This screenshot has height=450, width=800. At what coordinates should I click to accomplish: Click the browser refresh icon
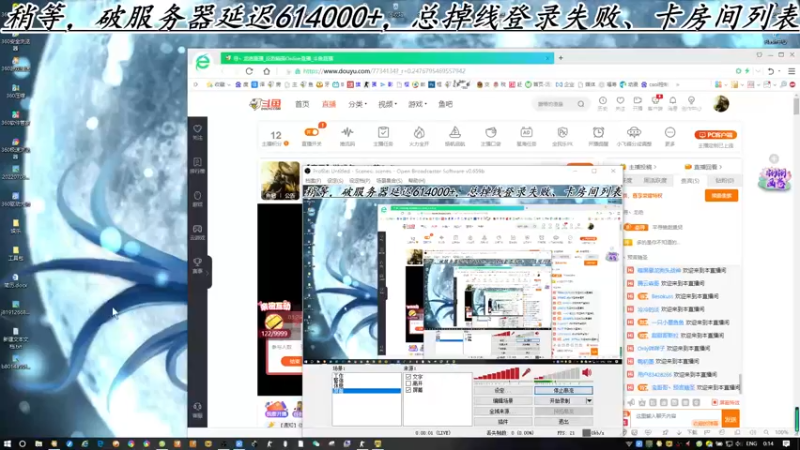coord(249,71)
